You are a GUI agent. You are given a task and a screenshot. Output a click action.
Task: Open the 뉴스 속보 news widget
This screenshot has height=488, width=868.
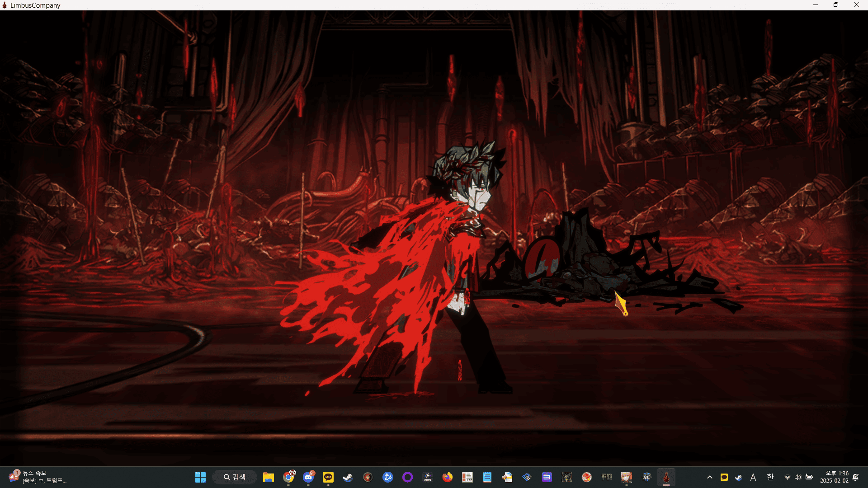click(38, 477)
